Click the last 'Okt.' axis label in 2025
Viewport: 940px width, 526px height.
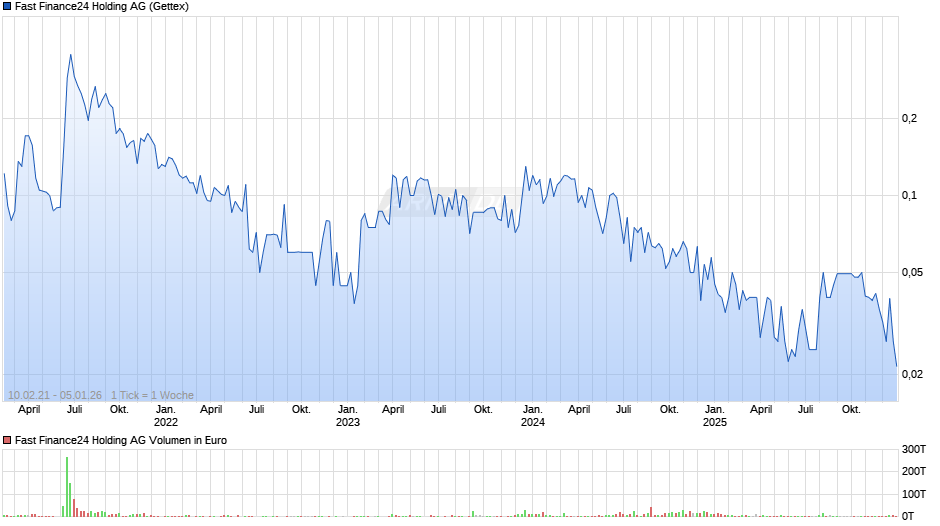pos(851,410)
